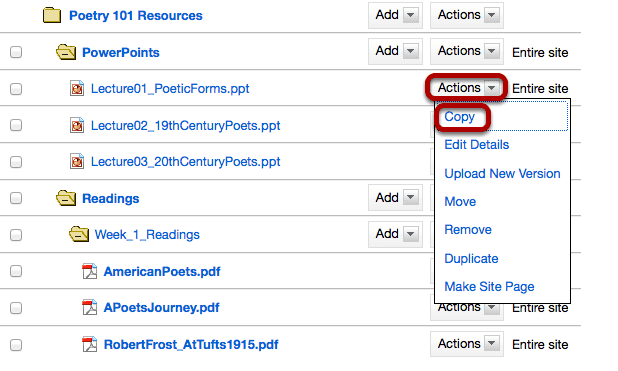Select Move from the Actions menu
The image size is (618, 371).
point(460,201)
